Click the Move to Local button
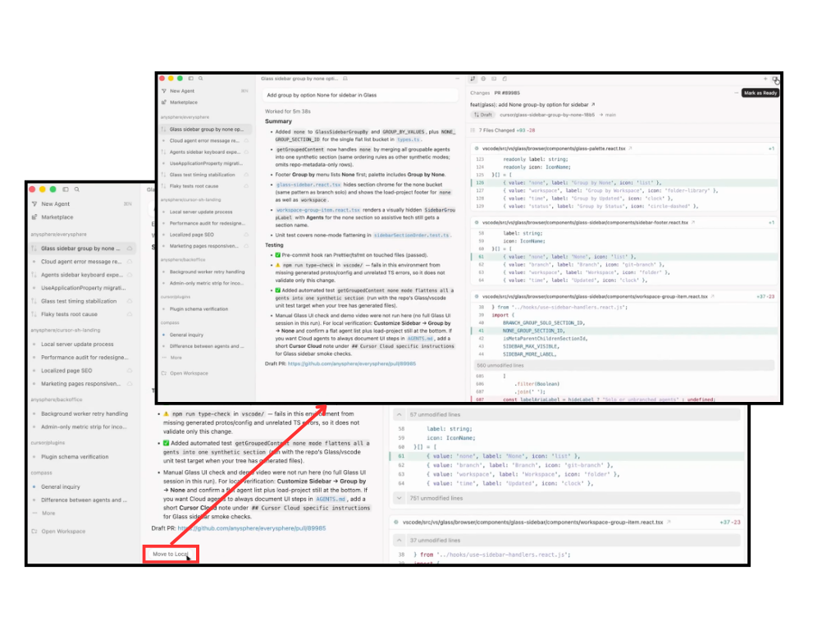This screenshot has height=630, width=840. [171, 555]
